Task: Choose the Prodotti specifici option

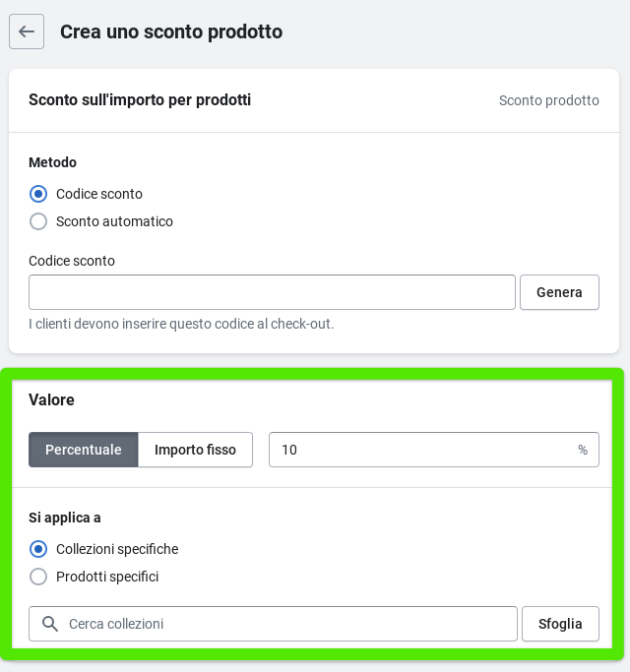Action: point(38,577)
